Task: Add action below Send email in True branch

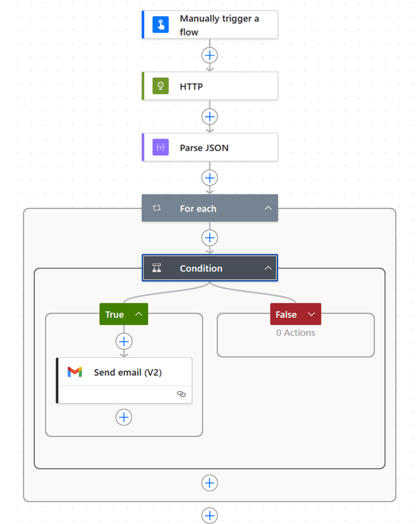Action: coord(124,417)
